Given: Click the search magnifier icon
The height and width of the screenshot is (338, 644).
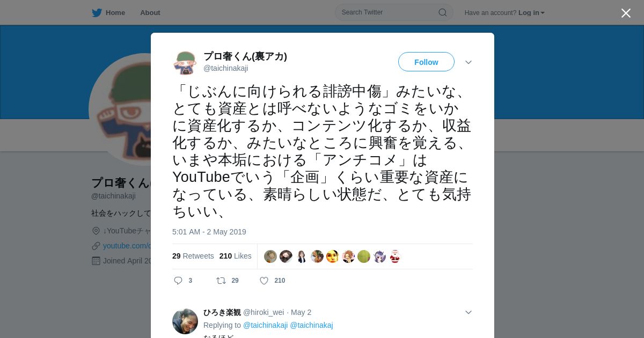Looking at the screenshot, I should [442, 12].
